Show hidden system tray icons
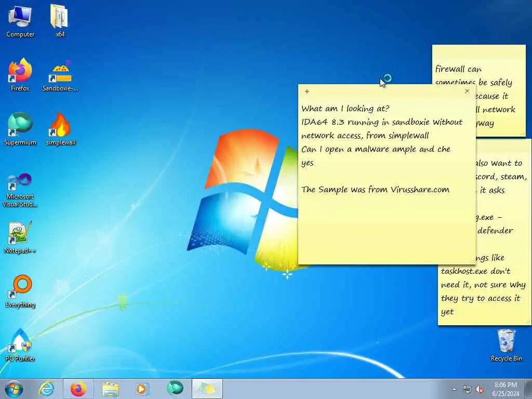Screen dimensions: 532x399 [x=454, y=390]
